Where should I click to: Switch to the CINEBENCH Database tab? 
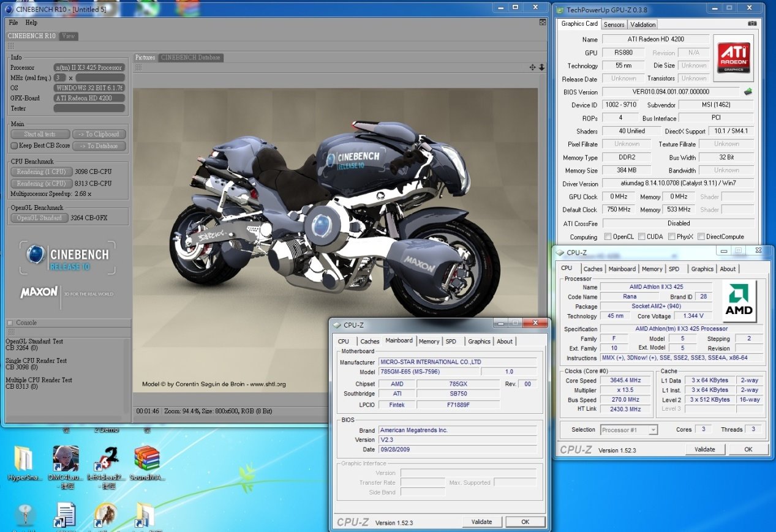coord(190,58)
